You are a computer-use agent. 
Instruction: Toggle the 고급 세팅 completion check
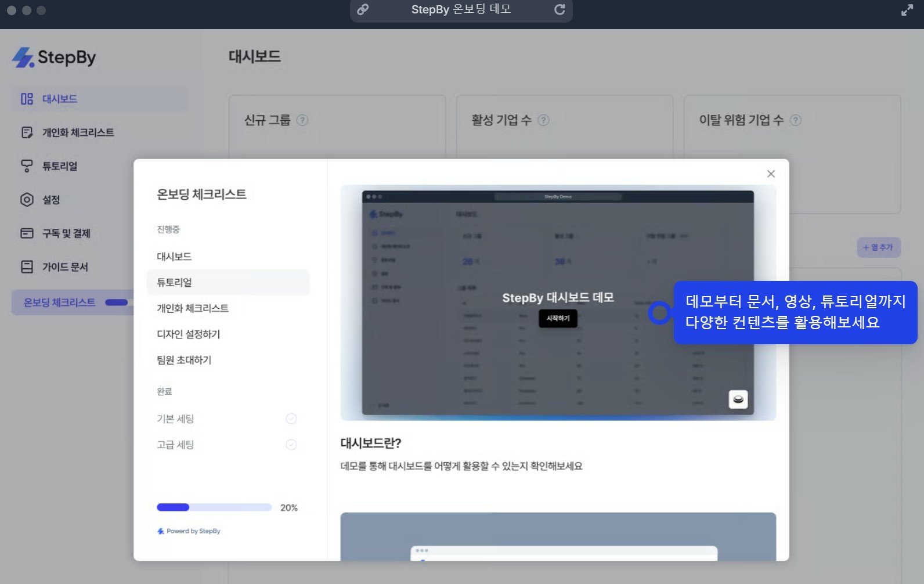coord(291,445)
